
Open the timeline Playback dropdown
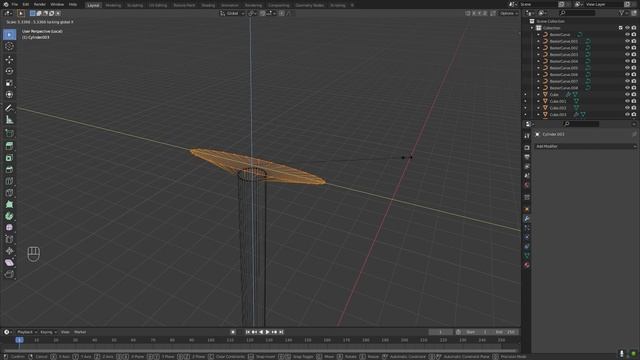click(27, 332)
